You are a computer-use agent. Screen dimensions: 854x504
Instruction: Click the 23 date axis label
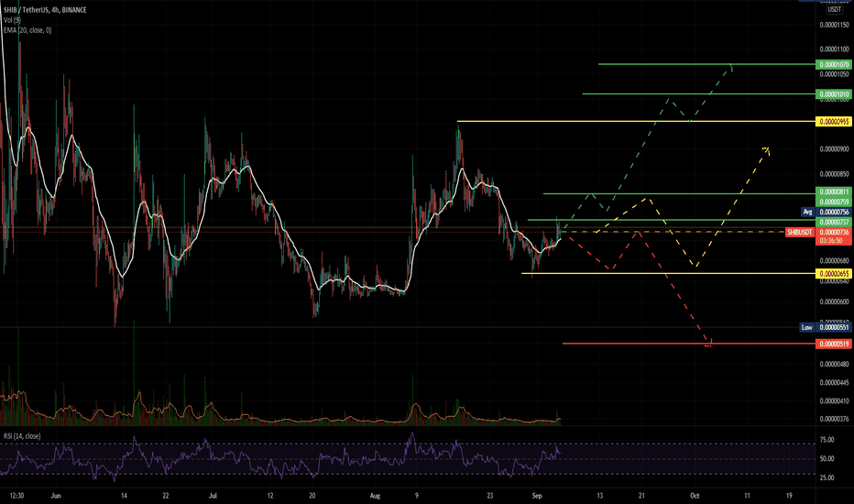click(490, 496)
